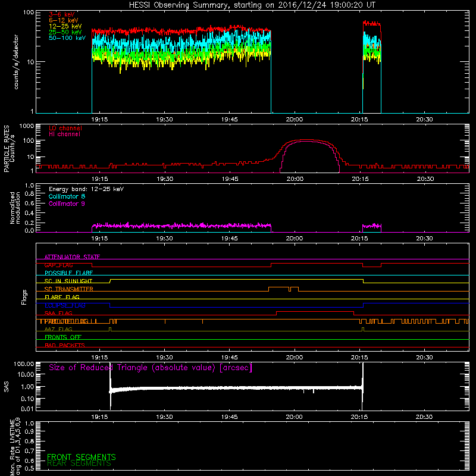This screenshot has width=476, height=476.
Task: Click the SC_TRANSMITTER flag label
Action: [x=69, y=289]
